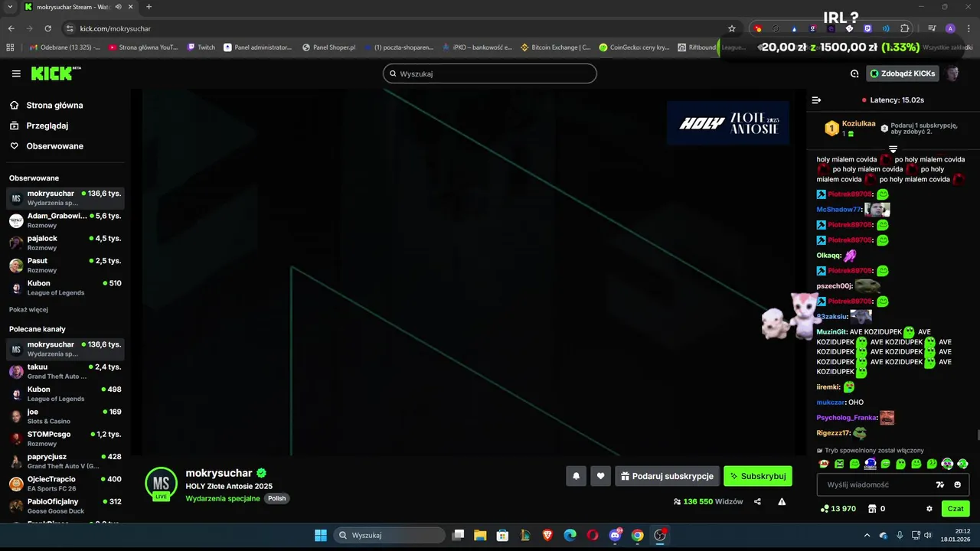
Task: Click the Windows Start button
Action: point(321,535)
